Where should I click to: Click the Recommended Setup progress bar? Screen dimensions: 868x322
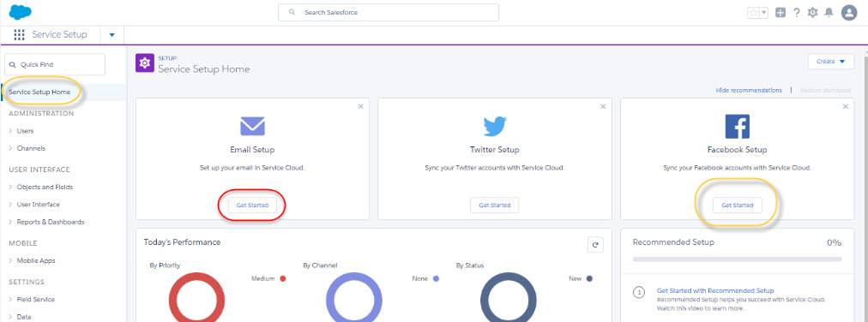pyautogui.click(x=737, y=259)
